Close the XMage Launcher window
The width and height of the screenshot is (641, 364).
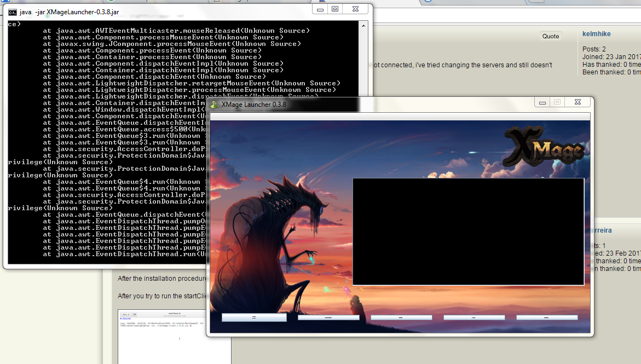click(578, 102)
